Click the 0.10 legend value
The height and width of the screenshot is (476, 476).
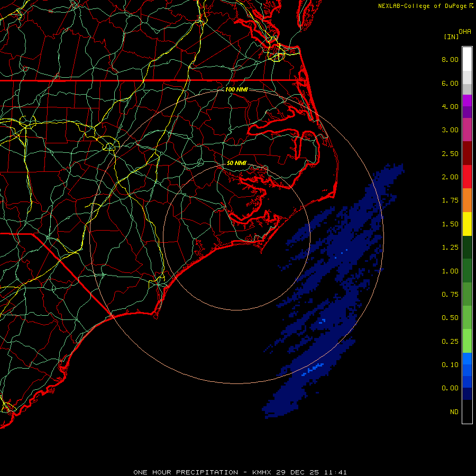click(x=450, y=365)
